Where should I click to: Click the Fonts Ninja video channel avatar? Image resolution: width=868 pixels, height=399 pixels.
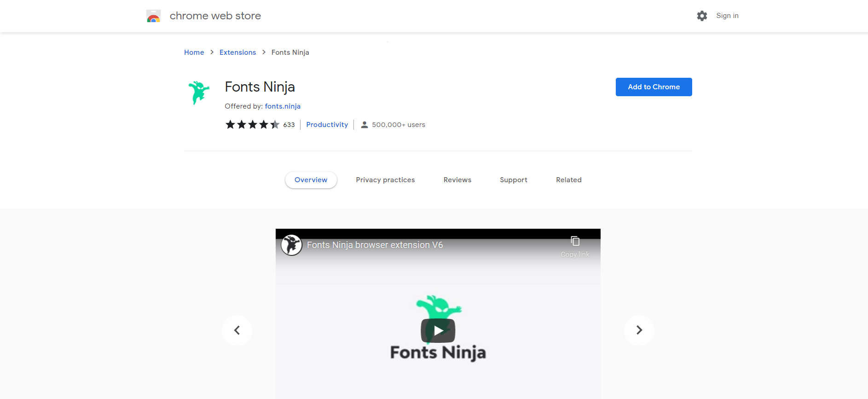291,245
